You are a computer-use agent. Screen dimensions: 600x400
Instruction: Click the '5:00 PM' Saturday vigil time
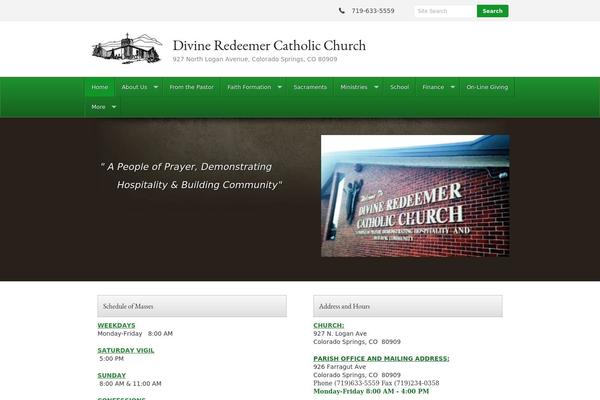111,359
